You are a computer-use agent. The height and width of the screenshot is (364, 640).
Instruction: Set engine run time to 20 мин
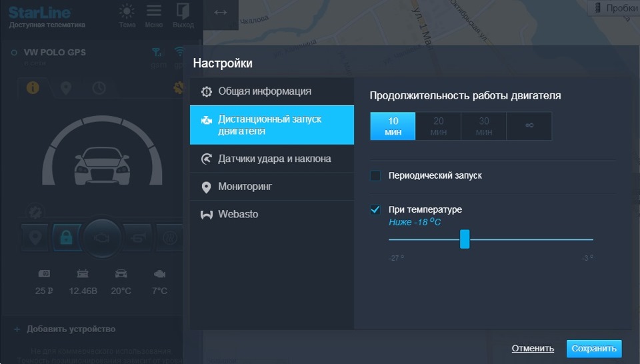pos(439,126)
